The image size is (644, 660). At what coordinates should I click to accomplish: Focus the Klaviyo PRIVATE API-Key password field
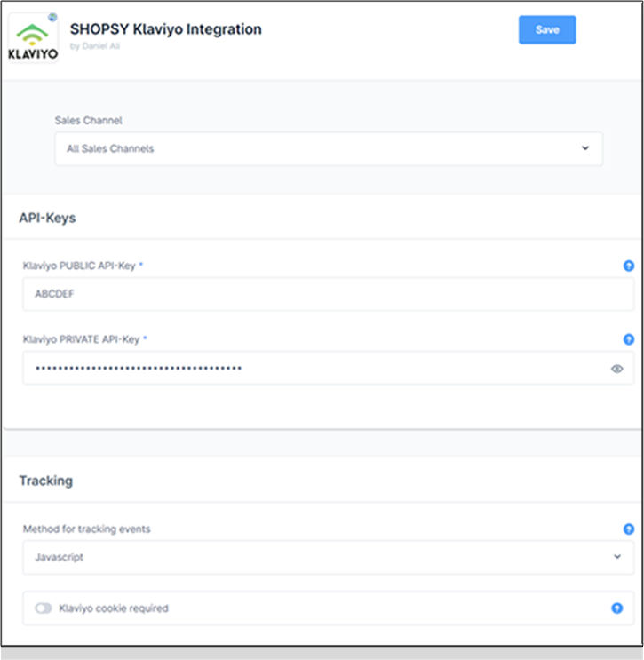[x=329, y=368]
